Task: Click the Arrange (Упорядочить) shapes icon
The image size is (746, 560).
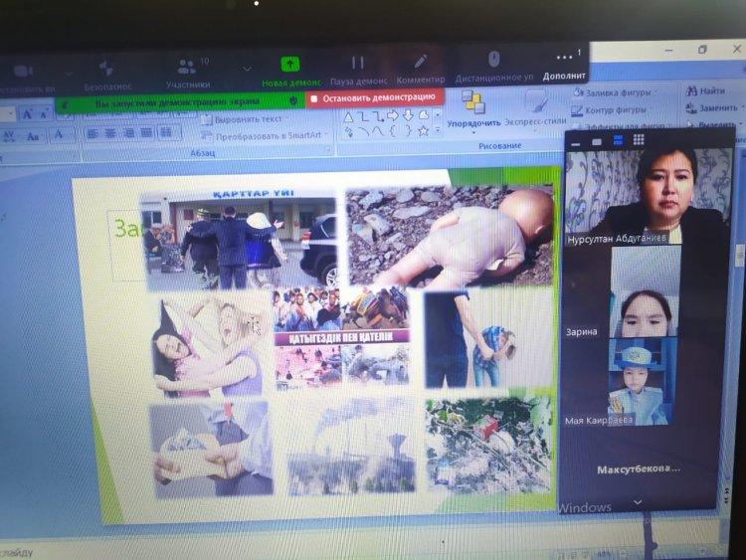Action: pos(472,102)
